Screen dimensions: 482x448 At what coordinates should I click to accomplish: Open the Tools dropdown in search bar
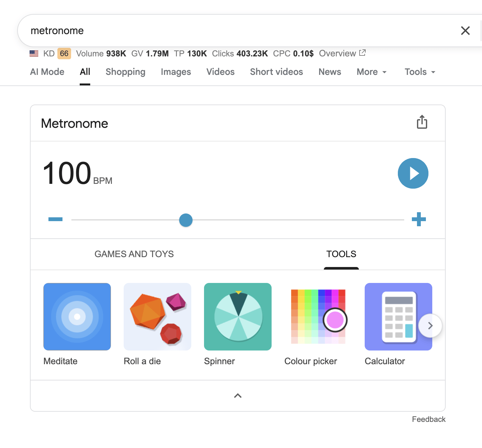(420, 72)
